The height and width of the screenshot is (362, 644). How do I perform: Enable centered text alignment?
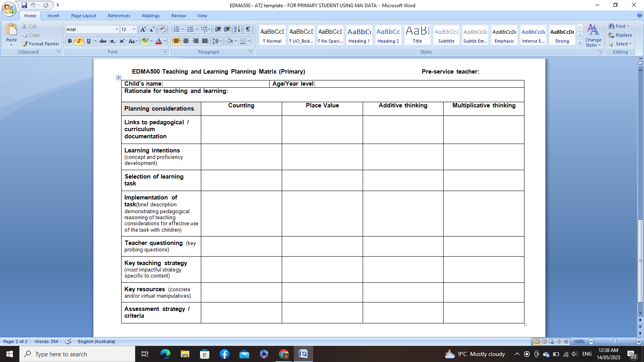pyautogui.click(x=186, y=41)
